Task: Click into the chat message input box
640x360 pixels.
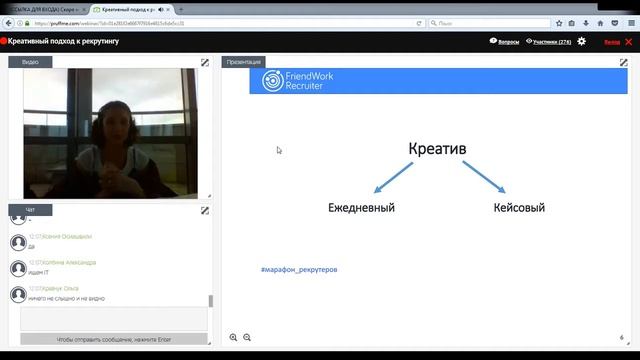Action: pyautogui.click(x=114, y=319)
